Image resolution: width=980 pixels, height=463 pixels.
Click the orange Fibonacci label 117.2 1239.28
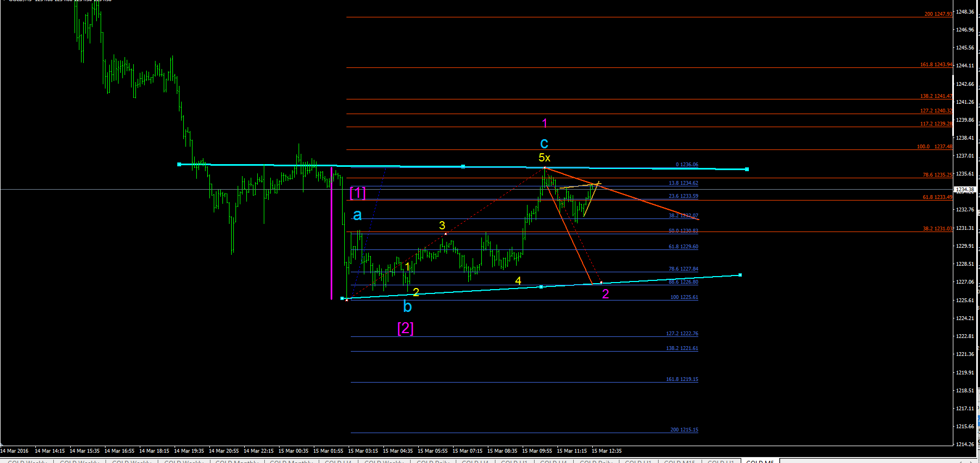[936, 124]
